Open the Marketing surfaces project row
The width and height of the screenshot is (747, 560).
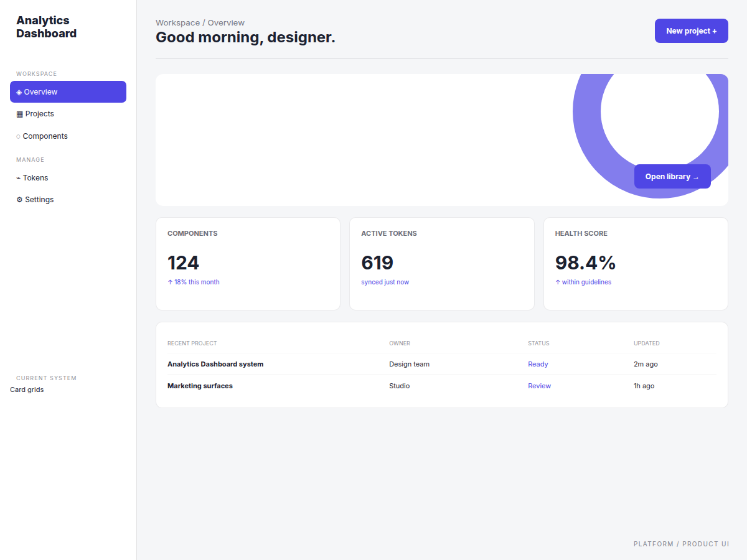[x=442, y=386]
